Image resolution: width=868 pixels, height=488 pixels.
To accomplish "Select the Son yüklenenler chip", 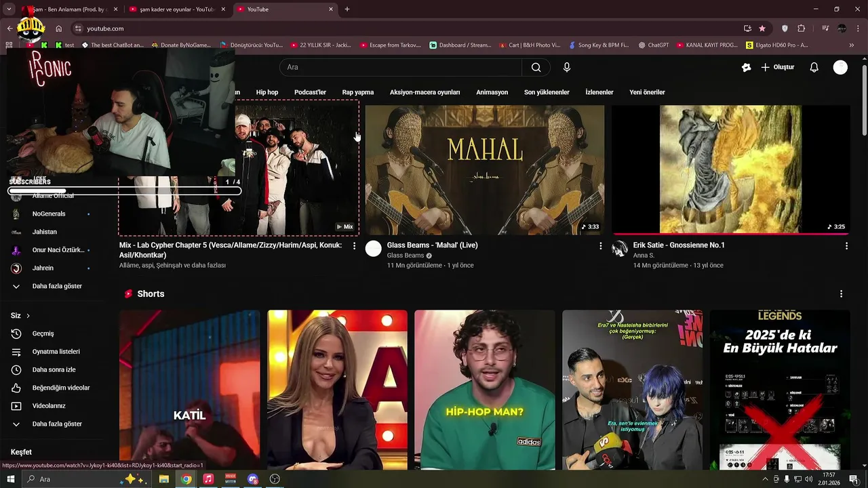I will [547, 92].
